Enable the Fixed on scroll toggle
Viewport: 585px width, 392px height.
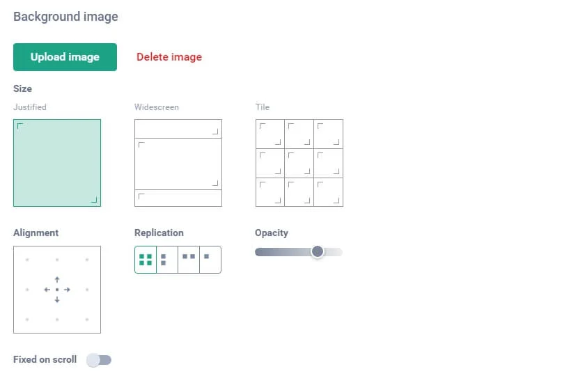pyautogui.click(x=99, y=360)
